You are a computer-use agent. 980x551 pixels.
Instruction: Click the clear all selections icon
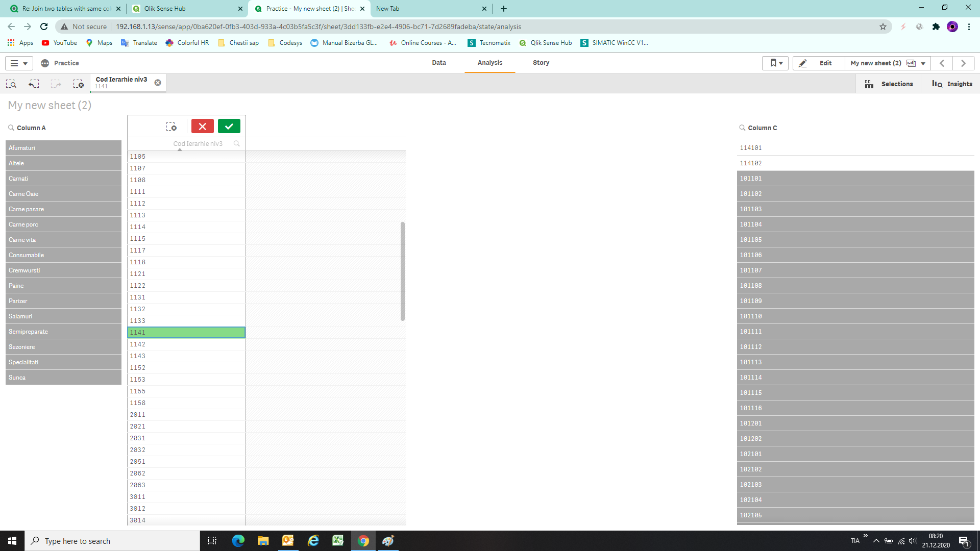tap(78, 84)
